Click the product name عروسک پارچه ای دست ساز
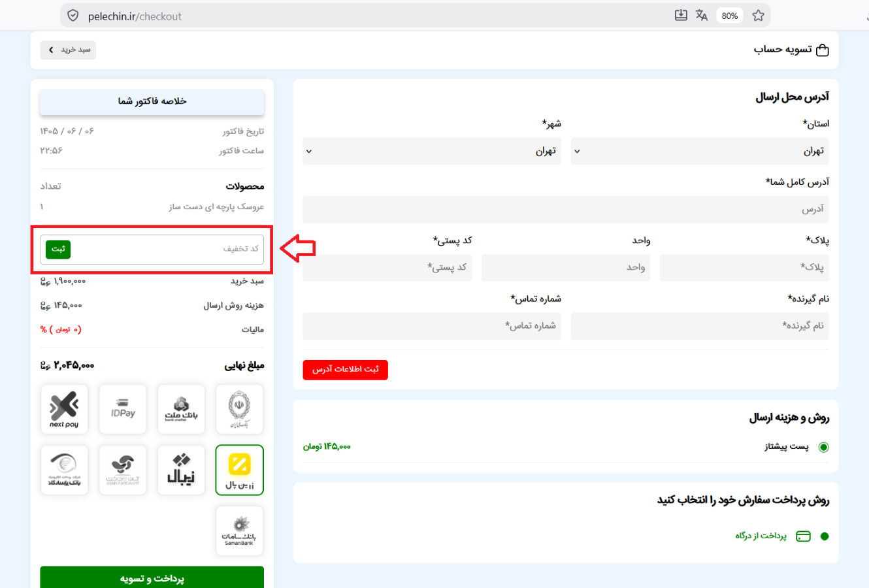 [216, 207]
